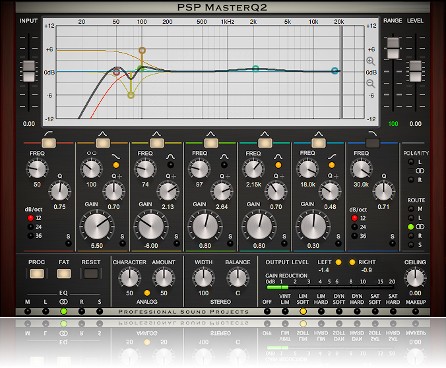Toggle the high-cut filter band enable button
This screenshot has width=446, height=368.
click(372, 143)
